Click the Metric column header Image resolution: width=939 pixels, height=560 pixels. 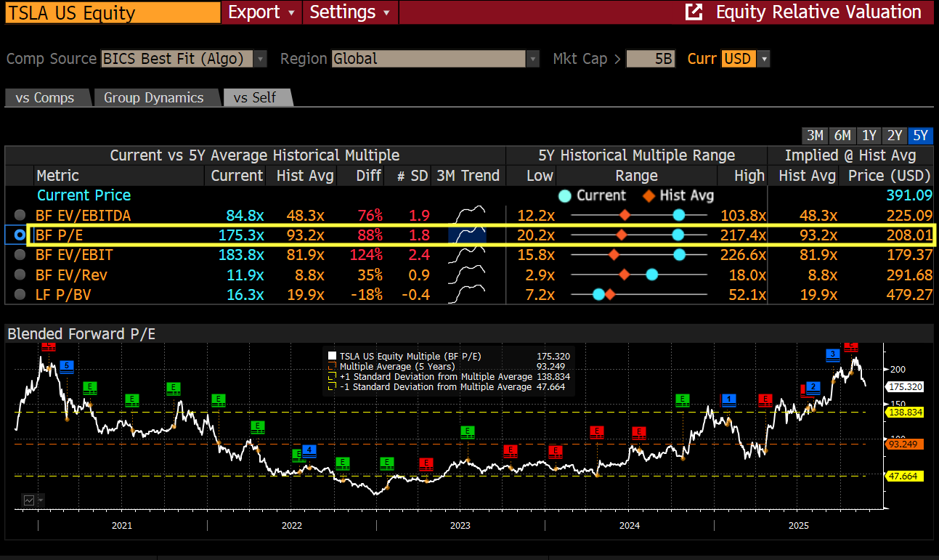(57, 176)
